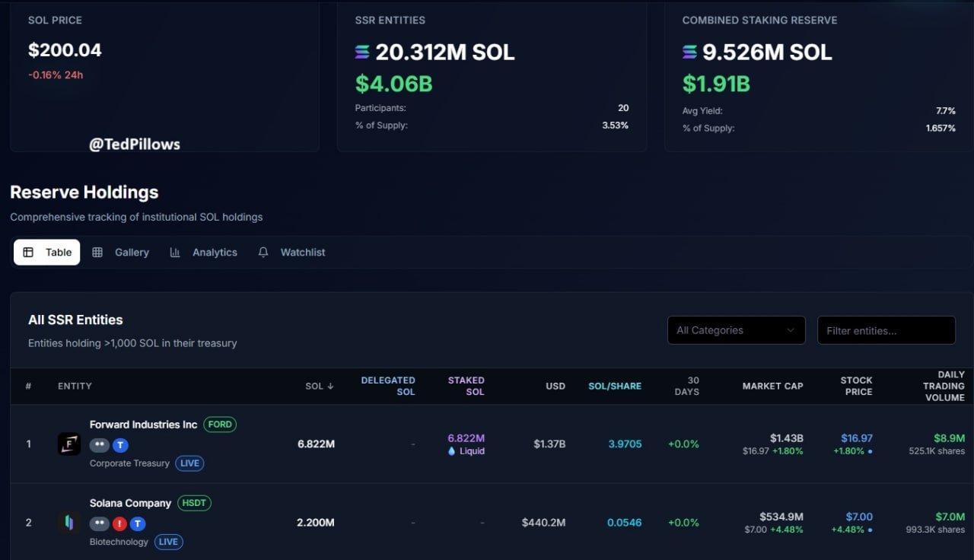974x560 pixels.
Task: Expand the All Categories dropdown
Action: click(735, 329)
